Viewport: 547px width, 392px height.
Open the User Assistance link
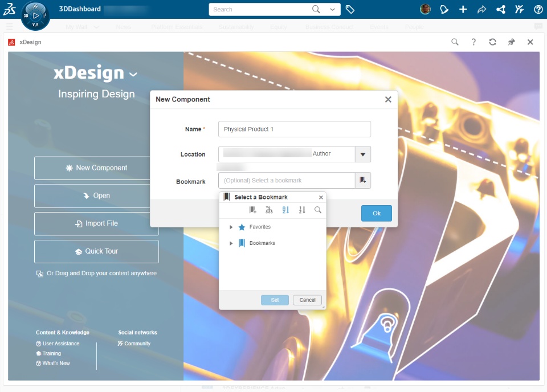coord(58,344)
